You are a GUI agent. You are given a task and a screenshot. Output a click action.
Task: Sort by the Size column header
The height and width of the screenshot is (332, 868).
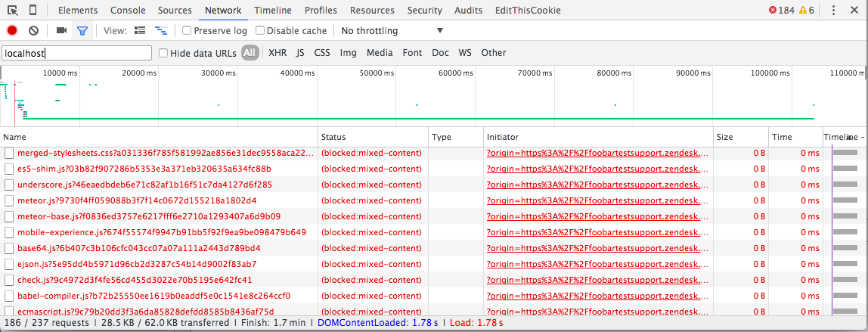pyautogui.click(x=741, y=137)
